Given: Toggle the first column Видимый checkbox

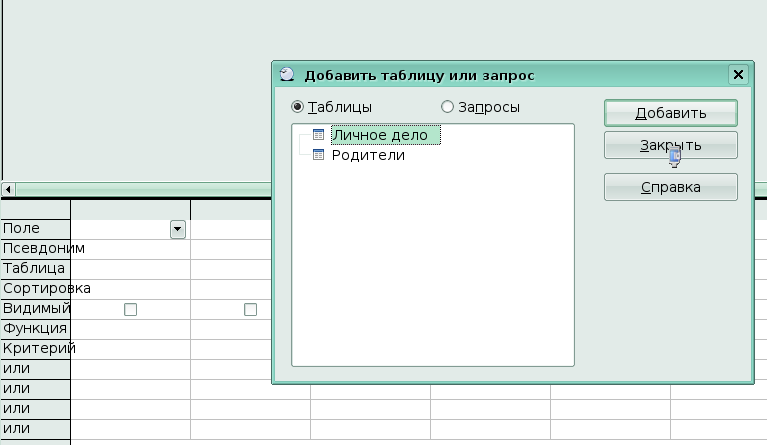Looking at the screenshot, I should [x=130, y=310].
